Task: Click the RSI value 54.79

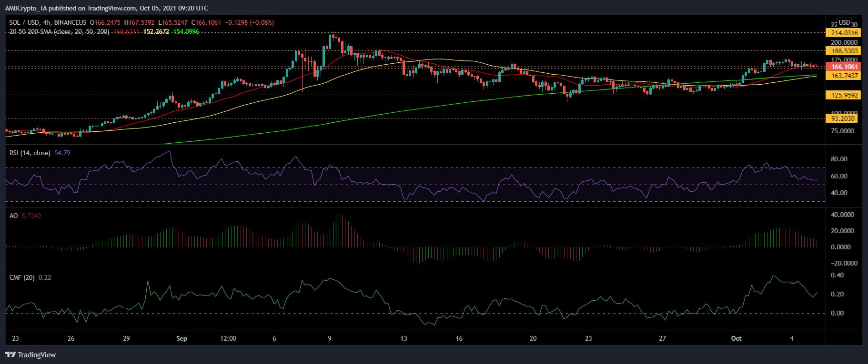Action: (62, 153)
